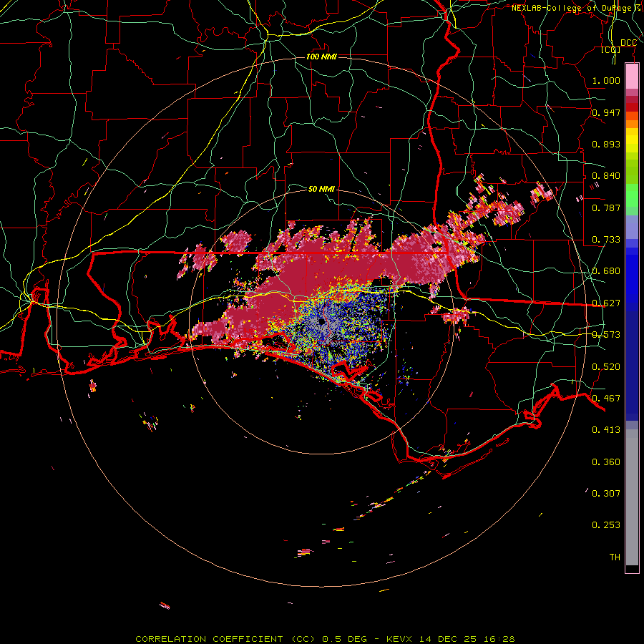The image size is (644, 644).
Task: Click the 0.413 scale value
Action: 606,430
